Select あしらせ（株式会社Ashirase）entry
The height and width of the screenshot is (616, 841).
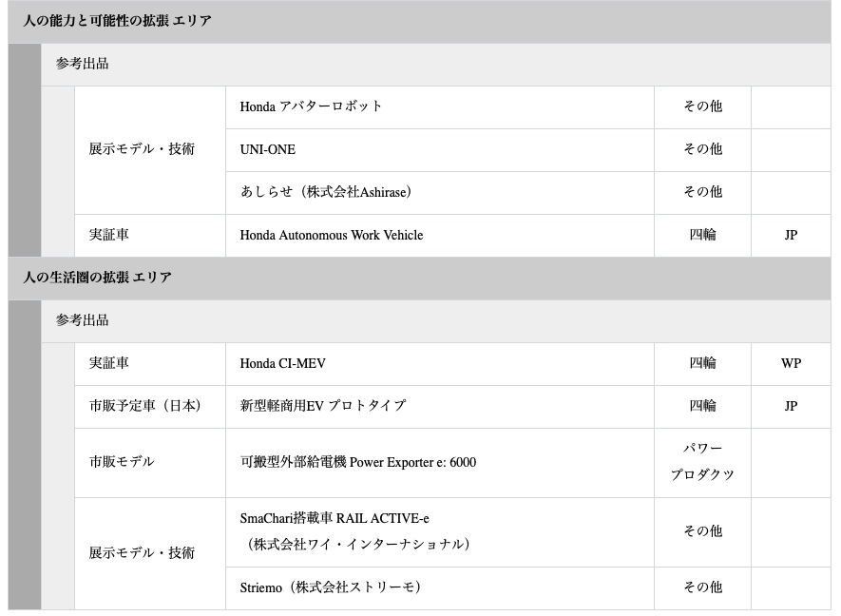click(x=325, y=192)
